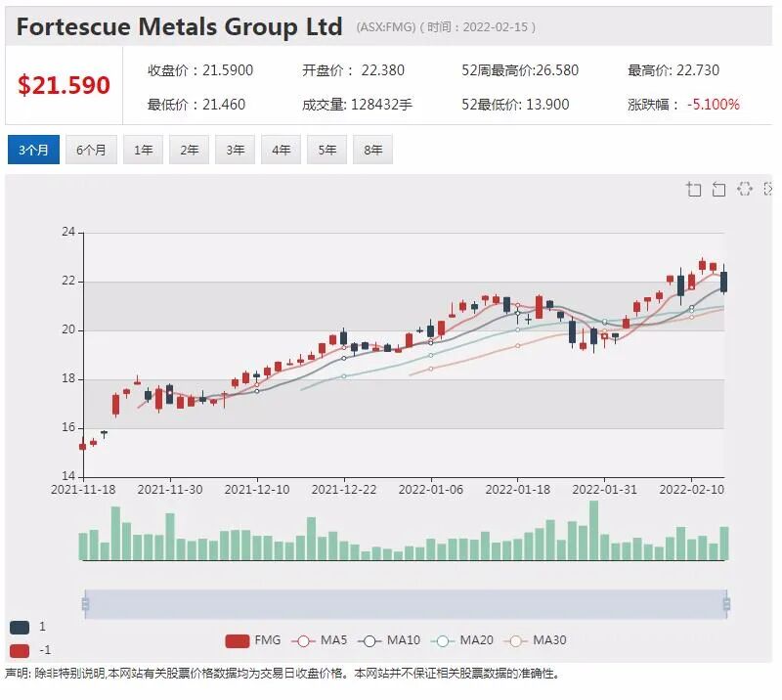Toggle the FMG candlestick series legend
Image resolution: width=782 pixels, height=700 pixels.
253,640
